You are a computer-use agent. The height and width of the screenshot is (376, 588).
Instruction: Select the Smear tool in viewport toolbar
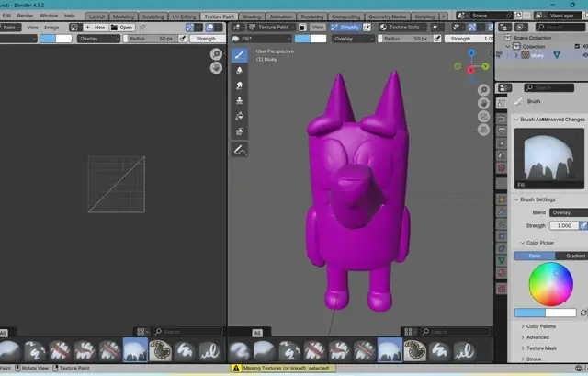click(x=239, y=85)
